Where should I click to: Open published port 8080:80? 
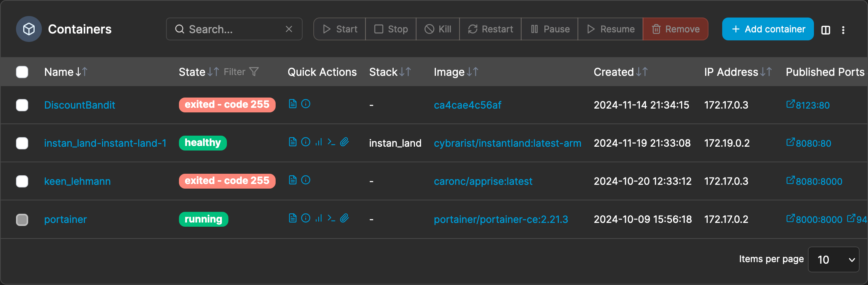pos(809,143)
